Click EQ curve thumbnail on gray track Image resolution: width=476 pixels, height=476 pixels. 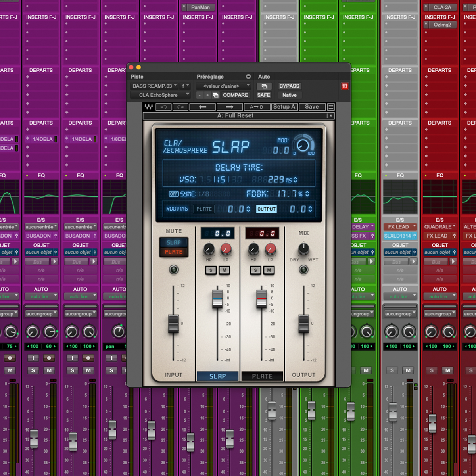coord(400,197)
